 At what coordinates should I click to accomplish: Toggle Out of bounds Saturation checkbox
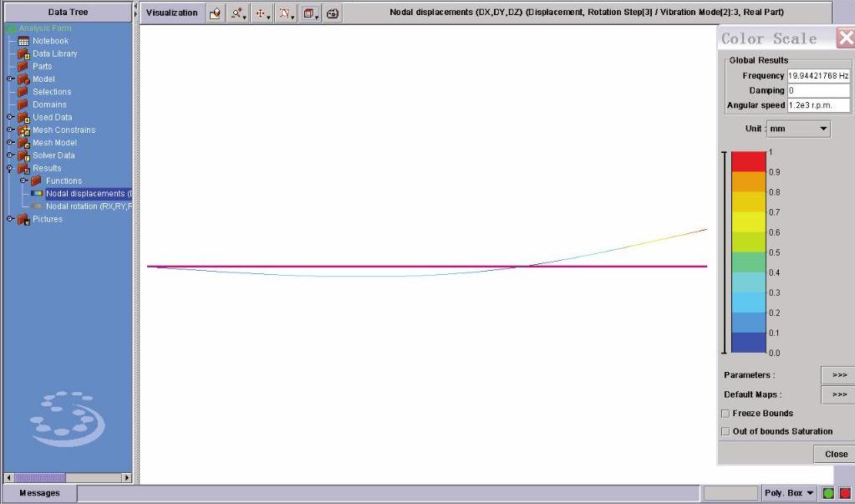click(725, 431)
